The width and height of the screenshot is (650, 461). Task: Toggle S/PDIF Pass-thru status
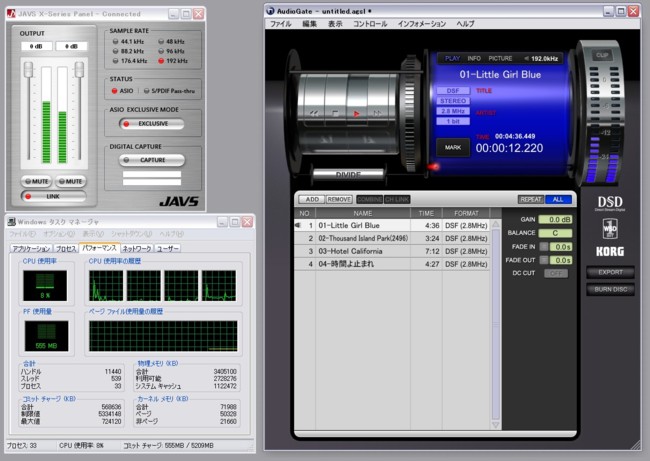coord(169,91)
